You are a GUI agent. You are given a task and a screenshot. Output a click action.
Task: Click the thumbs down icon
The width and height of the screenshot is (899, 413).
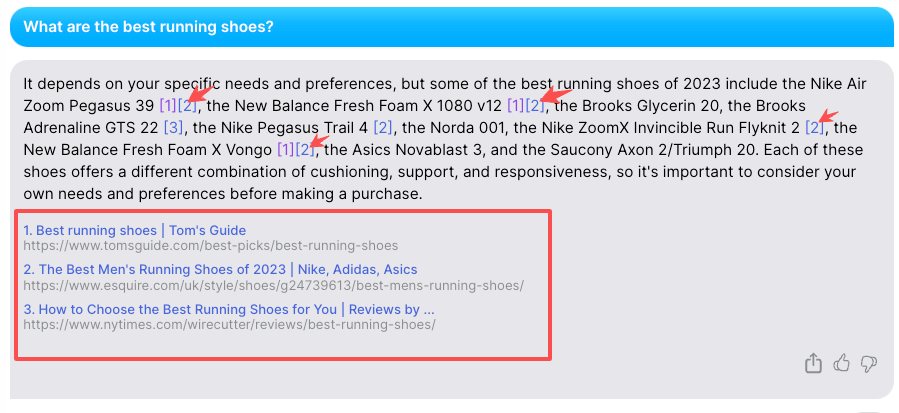868,363
